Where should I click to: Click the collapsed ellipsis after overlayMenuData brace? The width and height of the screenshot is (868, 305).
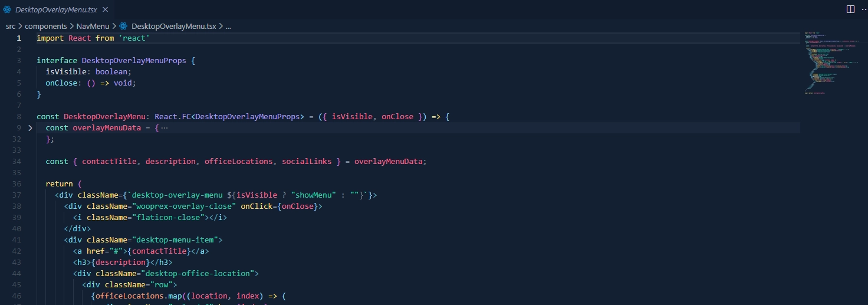(164, 128)
